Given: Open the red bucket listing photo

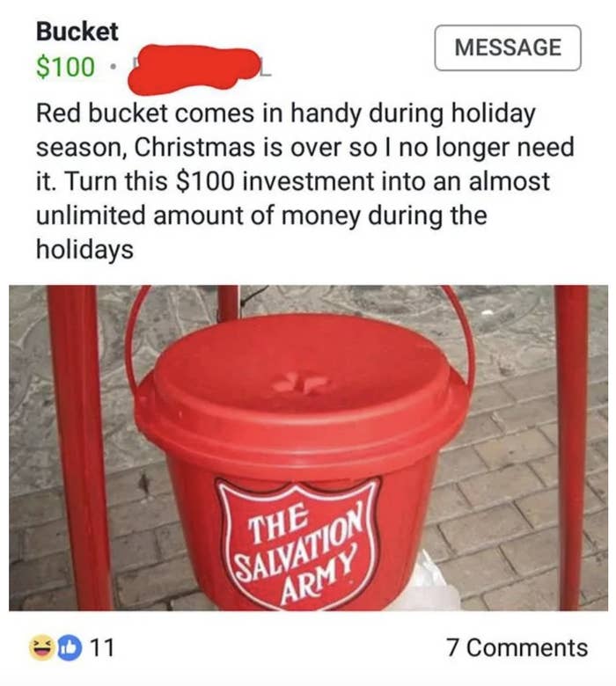Looking at the screenshot, I should (308, 448).
